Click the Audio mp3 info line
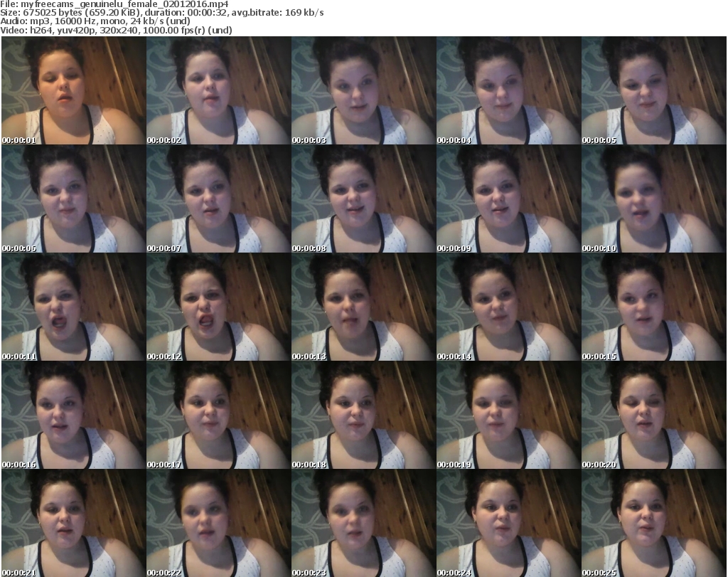728x577 pixels. [x=95, y=21]
